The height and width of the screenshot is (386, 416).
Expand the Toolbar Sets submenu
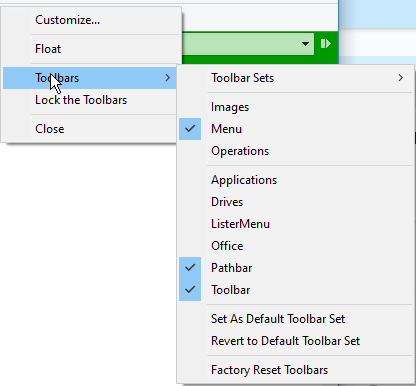click(x=296, y=78)
